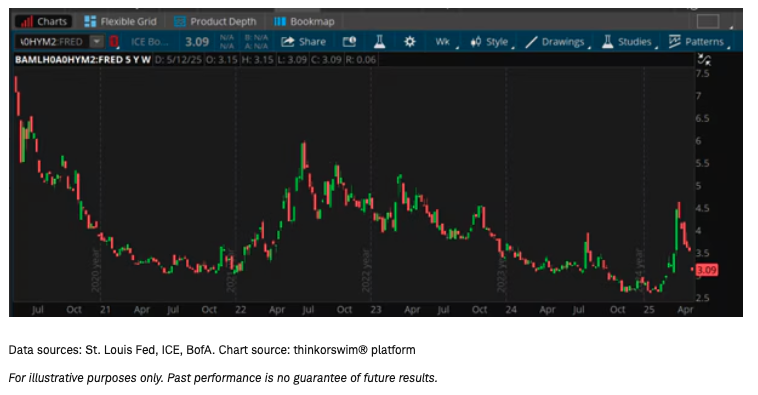Toggle the chart axis tools icon below Patterns
The image size is (758, 395).
(x=704, y=60)
